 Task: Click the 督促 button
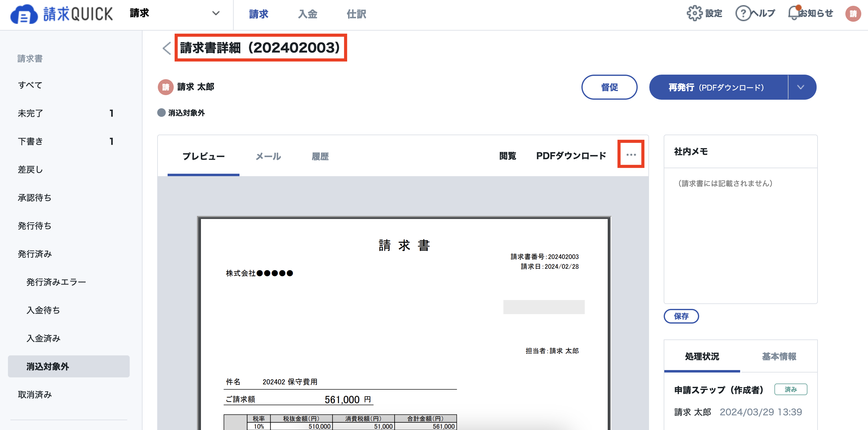click(x=609, y=87)
